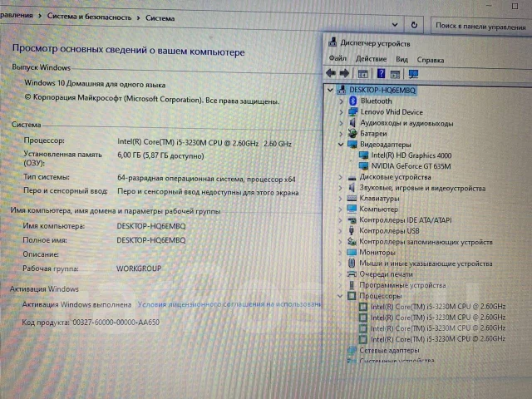532x399 pixels.
Task: Click the Контроллеры USB icon
Action: (x=352, y=231)
